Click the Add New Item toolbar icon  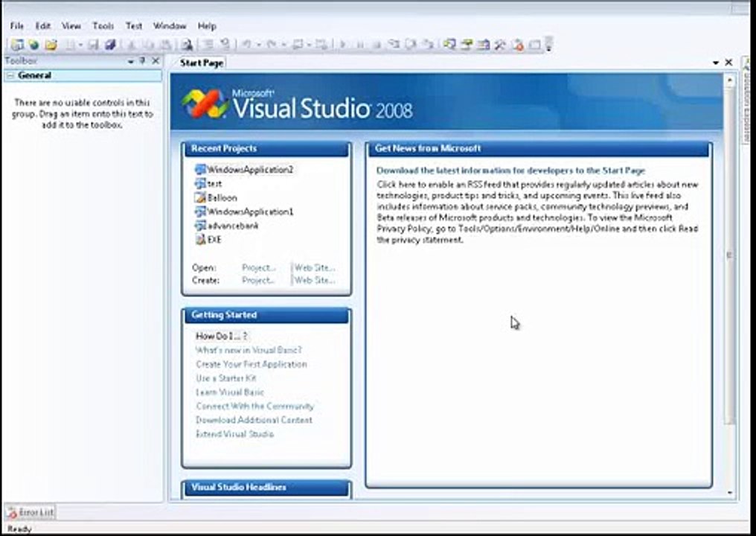point(71,45)
